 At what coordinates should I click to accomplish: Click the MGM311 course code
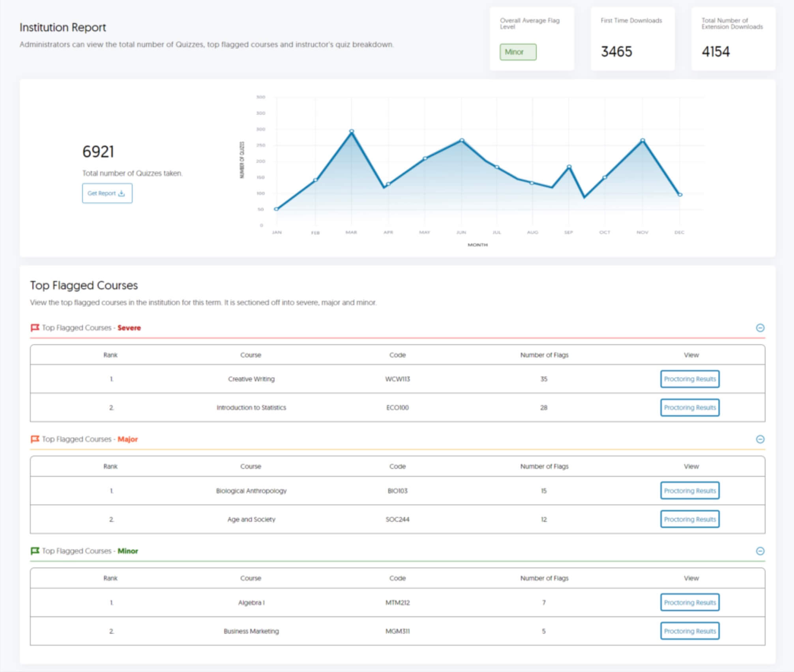coord(397,631)
